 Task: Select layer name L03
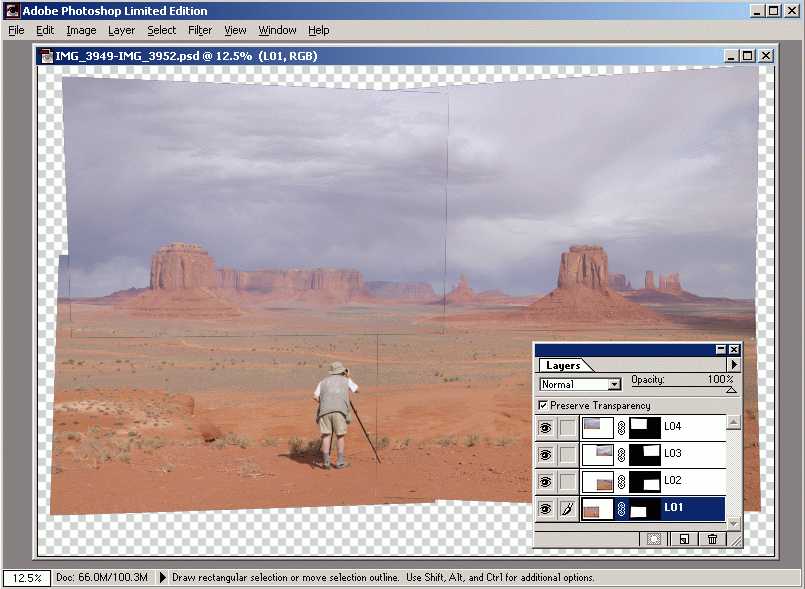[x=673, y=453]
